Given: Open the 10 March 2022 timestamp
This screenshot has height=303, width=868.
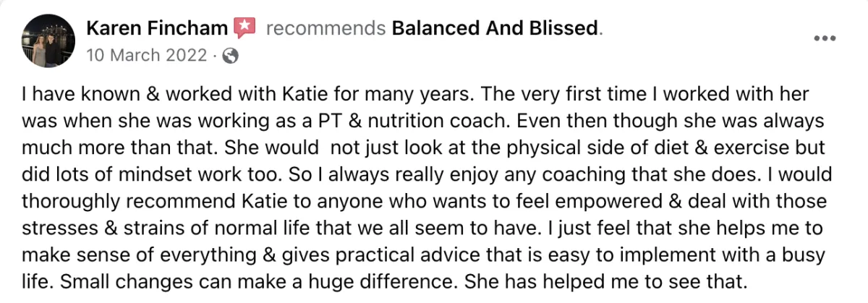Looking at the screenshot, I should pyautogui.click(x=146, y=56).
